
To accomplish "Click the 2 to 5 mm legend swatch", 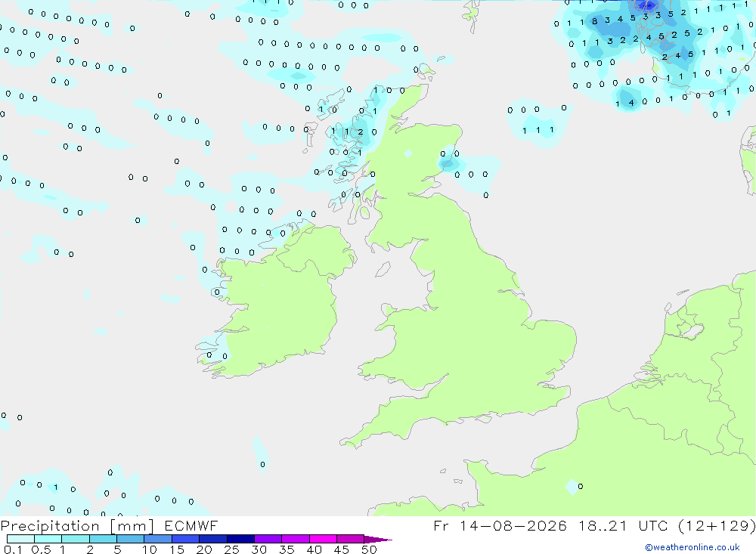I will (103, 539).
